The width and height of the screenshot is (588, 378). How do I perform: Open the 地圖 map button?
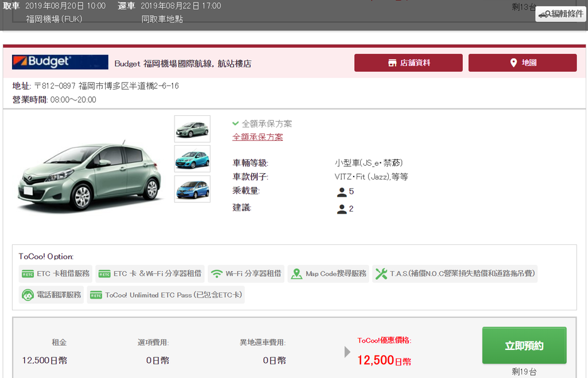coord(523,63)
